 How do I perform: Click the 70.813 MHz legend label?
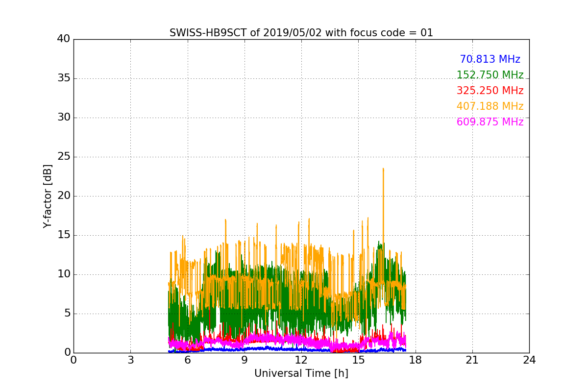pyautogui.click(x=490, y=59)
